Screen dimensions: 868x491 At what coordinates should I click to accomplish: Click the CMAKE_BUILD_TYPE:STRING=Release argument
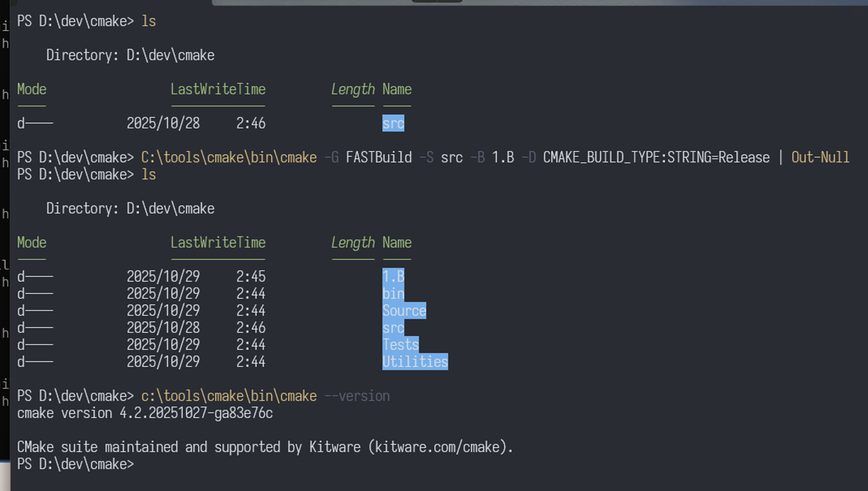[x=656, y=157]
